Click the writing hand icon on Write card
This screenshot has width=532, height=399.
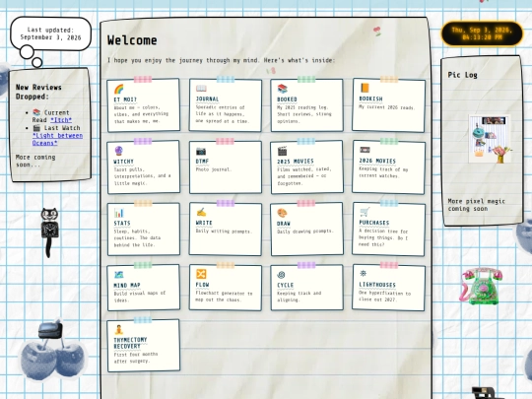coord(201,212)
